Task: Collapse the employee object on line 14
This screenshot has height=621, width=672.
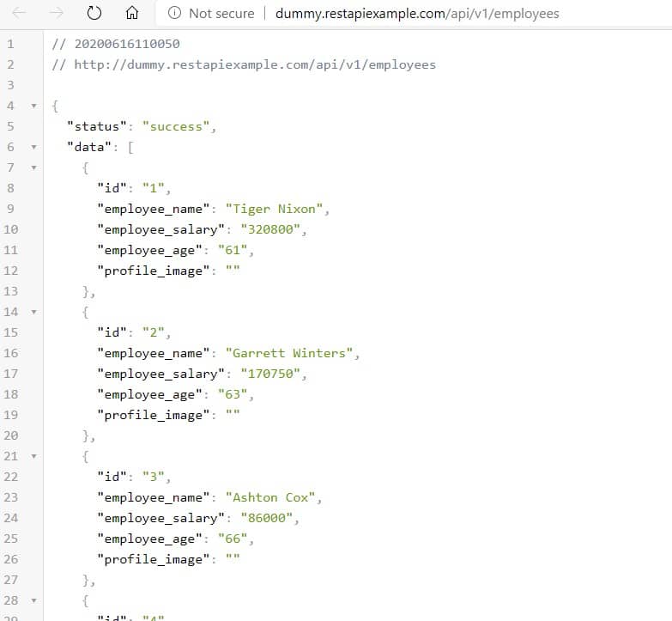Action: (x=33, y=312)
